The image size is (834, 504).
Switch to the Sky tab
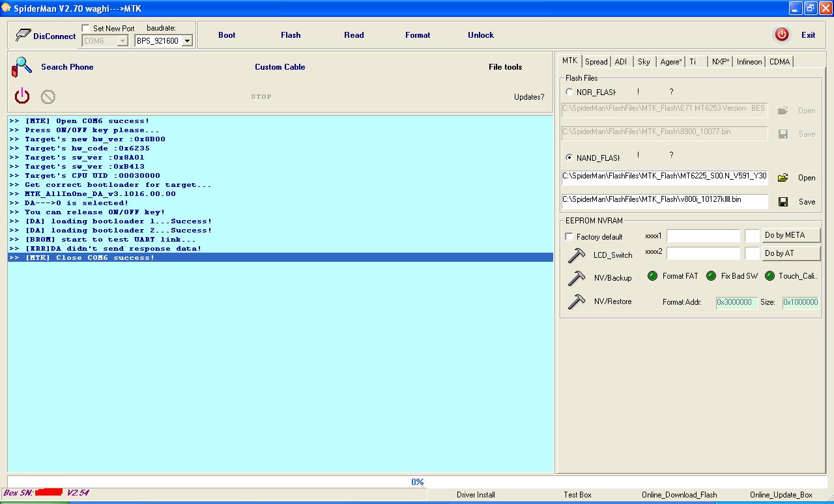644,62
